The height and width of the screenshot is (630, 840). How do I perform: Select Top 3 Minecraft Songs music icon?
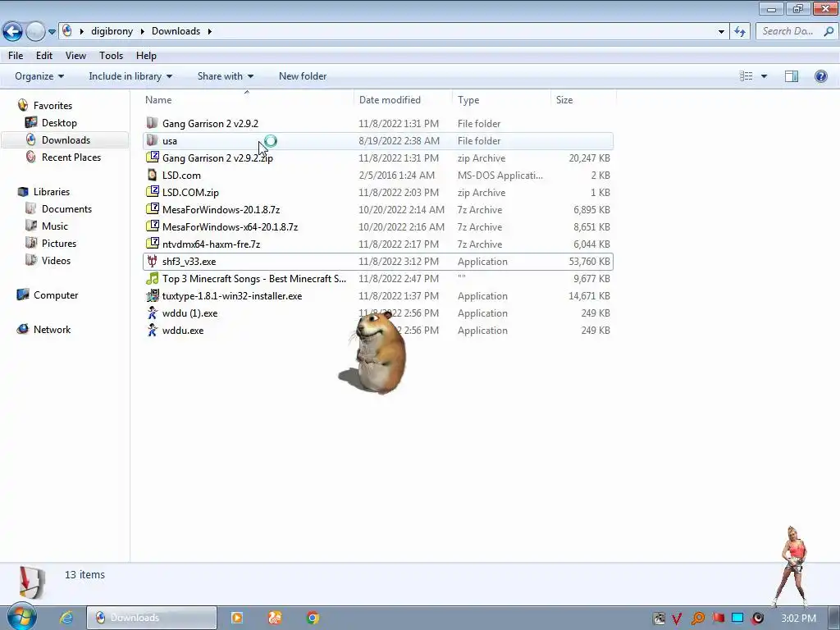coord(153,279)
